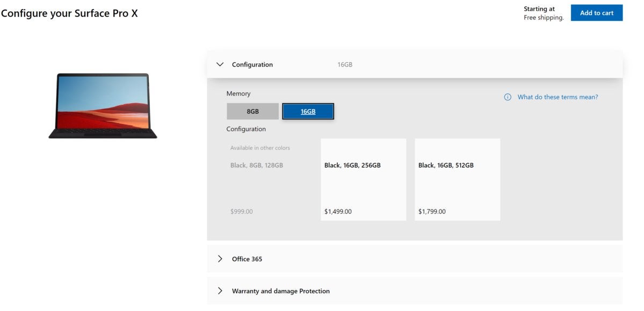Click the 'Configure your Surface Pro X' heading

coord(69,13)
